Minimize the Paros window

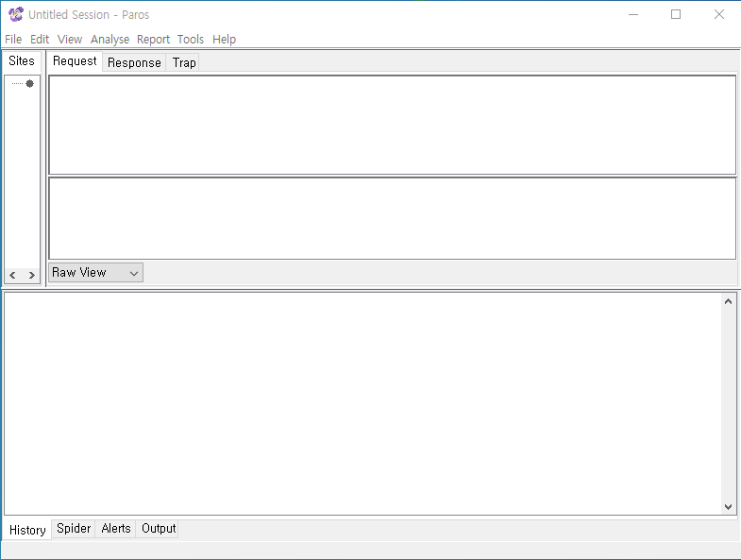click(x=633, y=15)
